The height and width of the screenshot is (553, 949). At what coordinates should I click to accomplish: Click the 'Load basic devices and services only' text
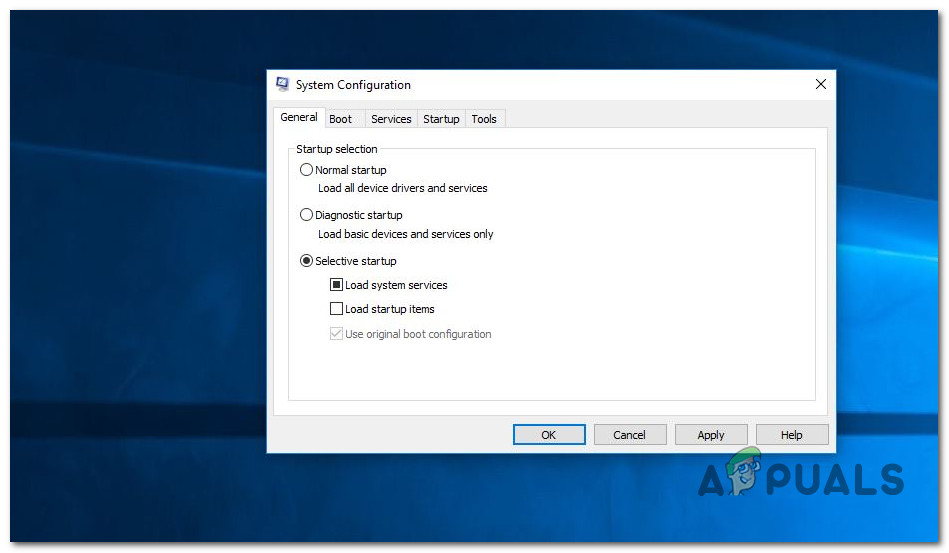pos(406,234)
